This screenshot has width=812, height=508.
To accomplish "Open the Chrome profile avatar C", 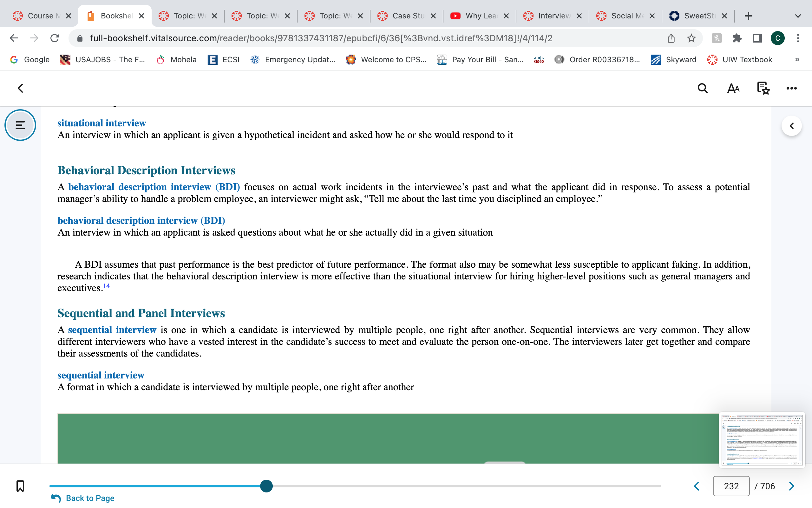I will tap(777, 38).
